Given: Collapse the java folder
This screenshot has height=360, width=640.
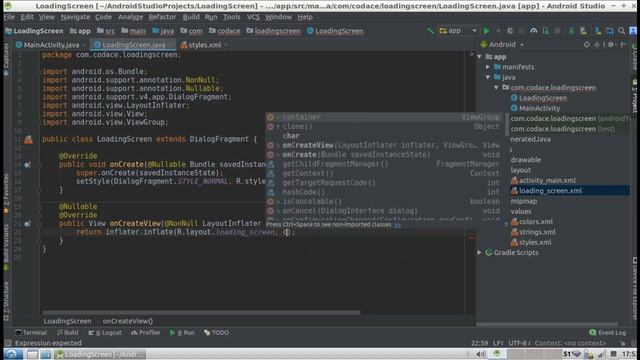Looking at the screenshot, I should (x=488, y=77).
